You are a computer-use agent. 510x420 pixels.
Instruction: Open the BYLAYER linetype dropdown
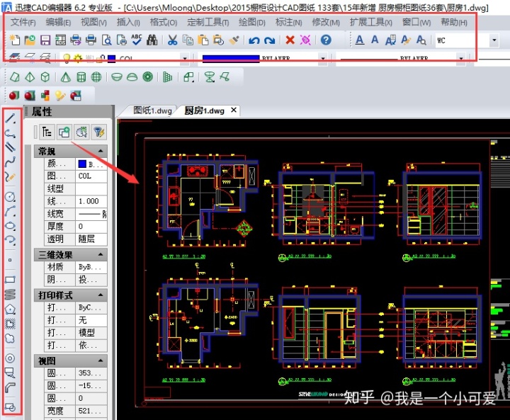pos(461,59)
